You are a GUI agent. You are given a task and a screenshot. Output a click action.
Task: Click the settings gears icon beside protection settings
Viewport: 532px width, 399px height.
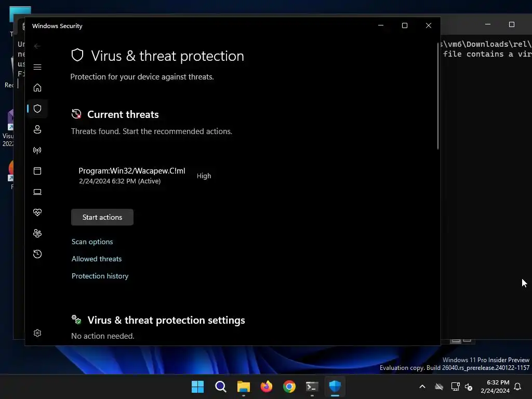pyautogui.click(x=76, y=320)
